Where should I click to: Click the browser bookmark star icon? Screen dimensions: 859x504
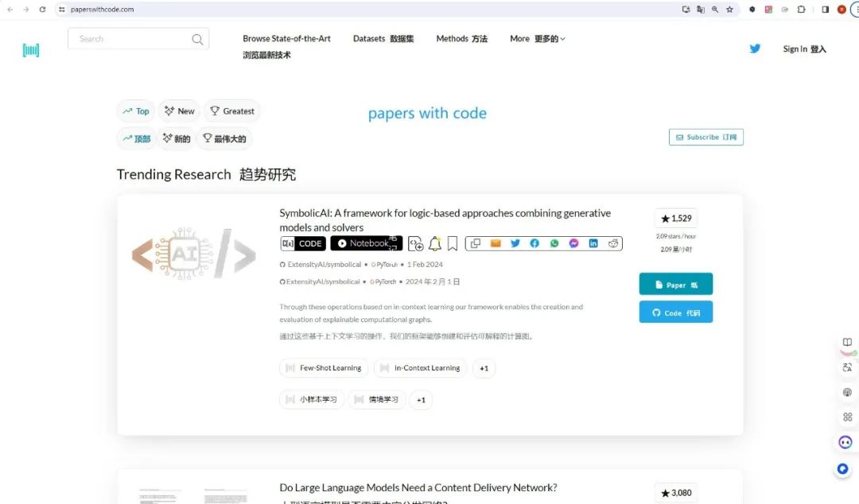coord(729,10)
